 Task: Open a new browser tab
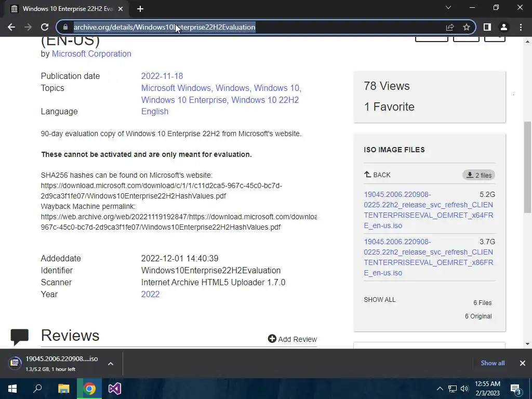[140, 9]
